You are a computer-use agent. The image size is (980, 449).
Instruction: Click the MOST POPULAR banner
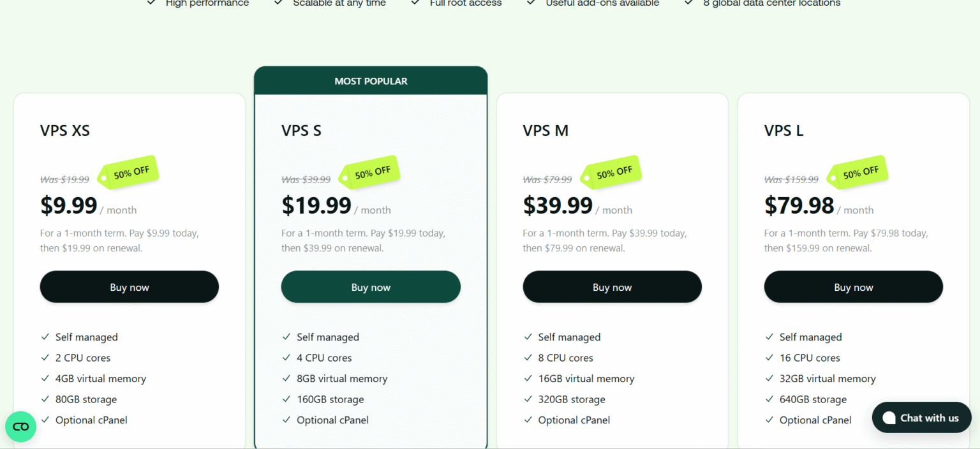371,81
